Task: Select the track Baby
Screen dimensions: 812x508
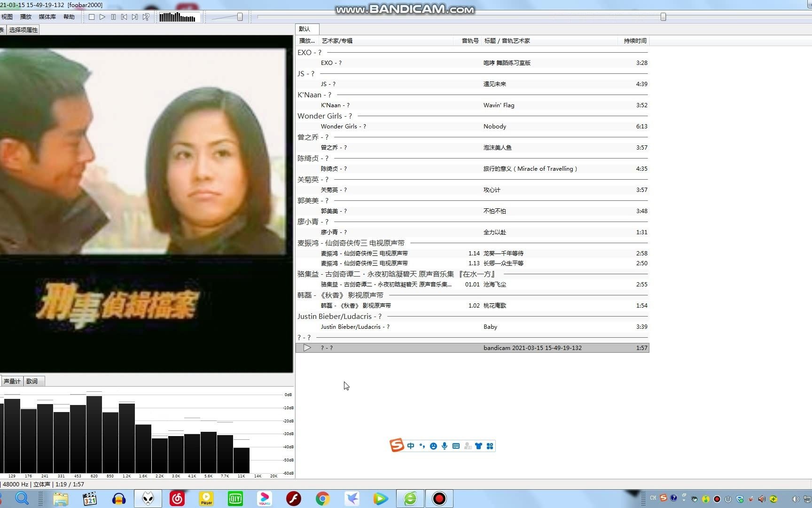Action: 472,327
